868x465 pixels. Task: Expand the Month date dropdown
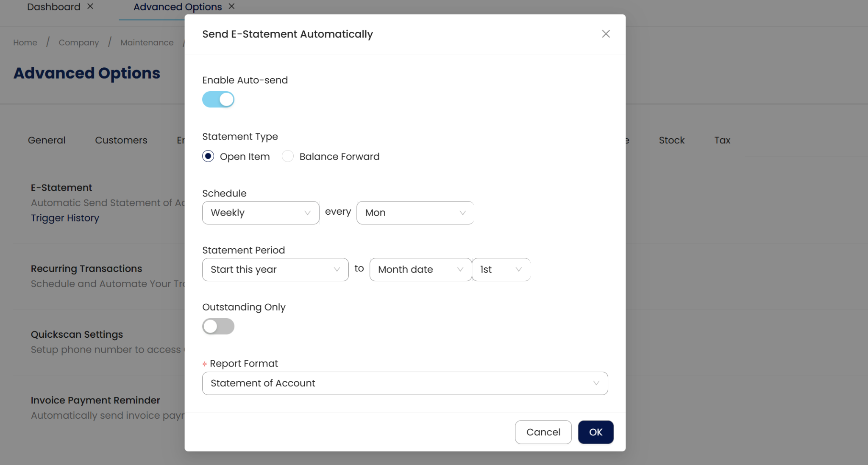tap(420, 269)
